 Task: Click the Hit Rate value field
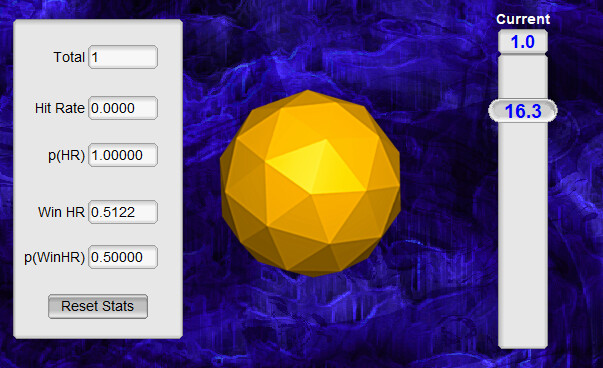(x=123, y=108)
